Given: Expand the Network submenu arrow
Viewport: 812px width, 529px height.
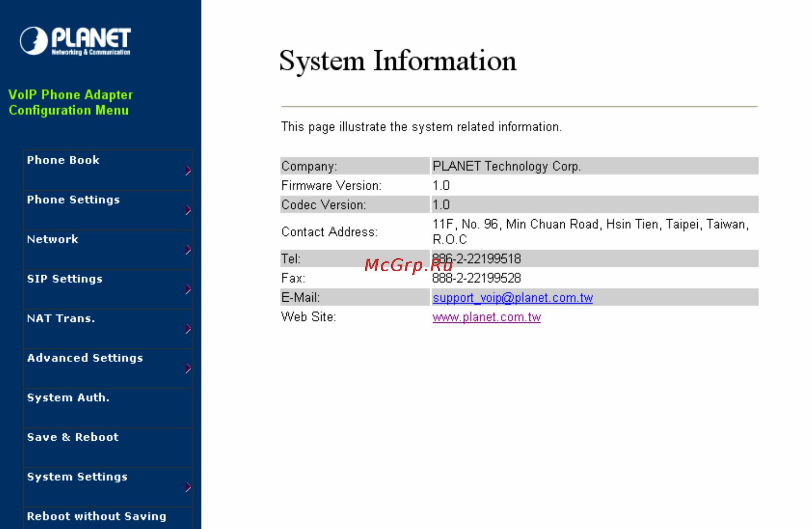Looking at the screenshot, I should pyautogui.click(x=188, y=250).
